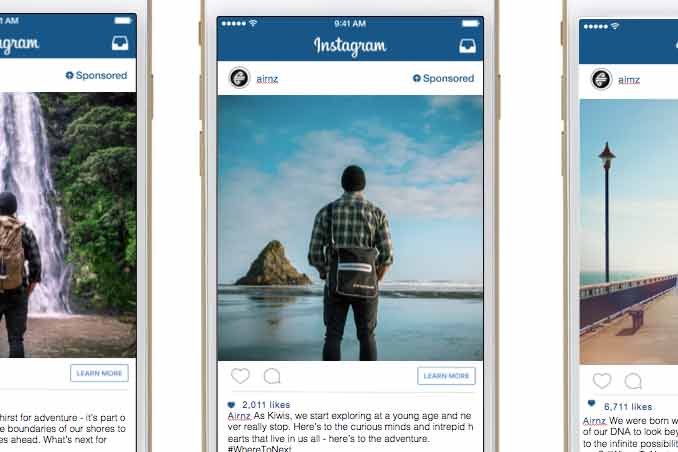
Task: Open the inbox icon on the center phone
Action: (467, 46)
